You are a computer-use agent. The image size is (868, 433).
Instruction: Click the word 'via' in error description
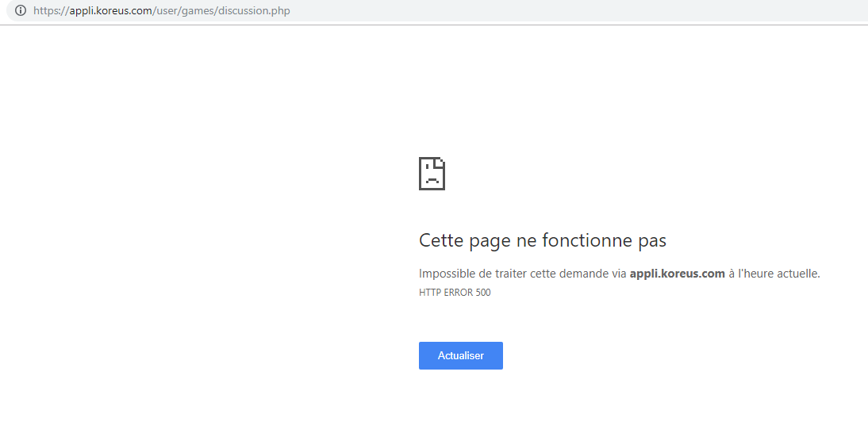(618, 274)
